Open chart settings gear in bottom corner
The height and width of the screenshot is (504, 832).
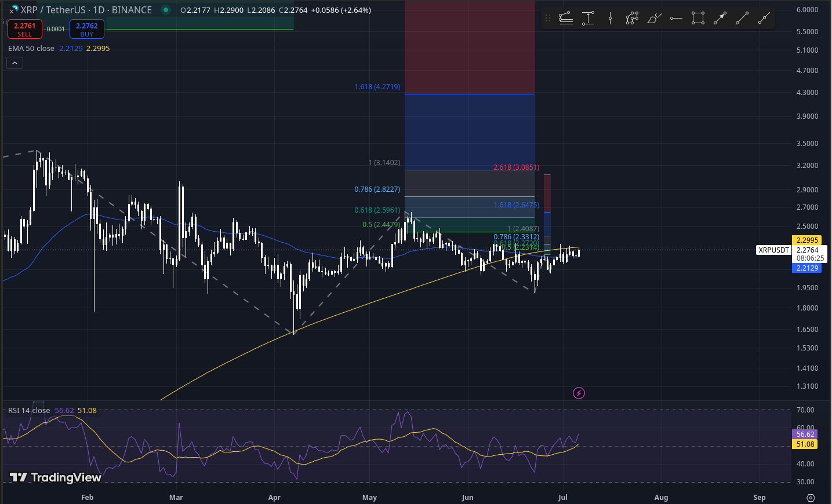click(811, 498)
